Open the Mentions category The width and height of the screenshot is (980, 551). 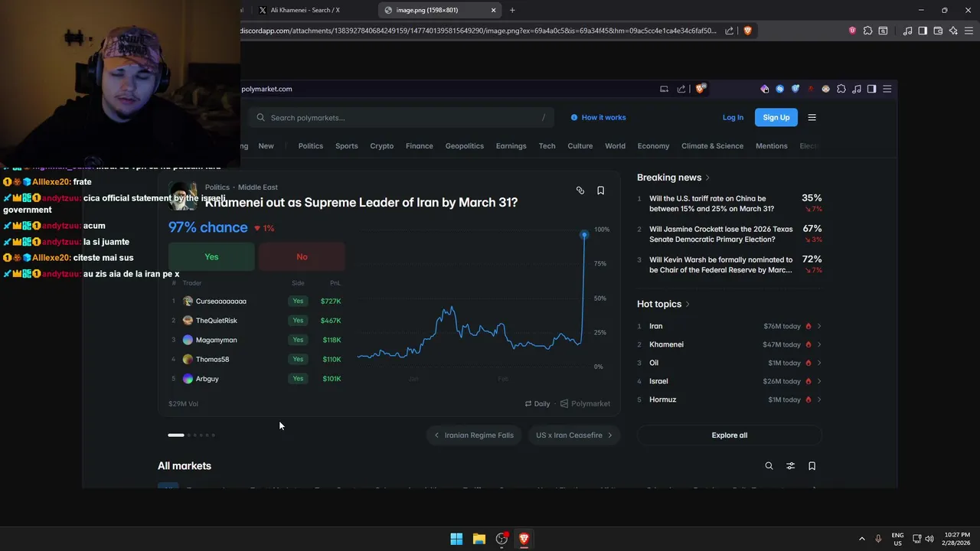[772, 145]
